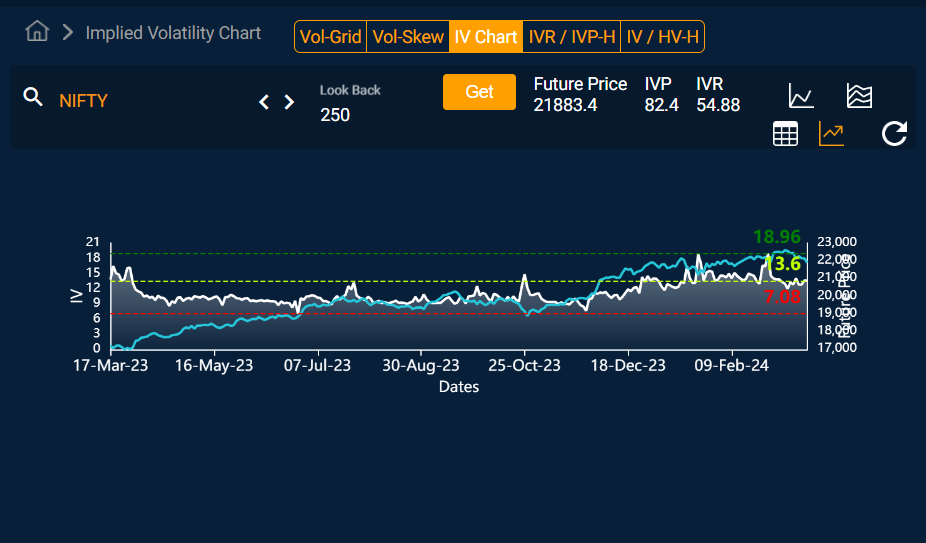Click the Implied Volatility Chart breadcrumb text
Viewport: 926px width, 543px height.
pos(173,32)
